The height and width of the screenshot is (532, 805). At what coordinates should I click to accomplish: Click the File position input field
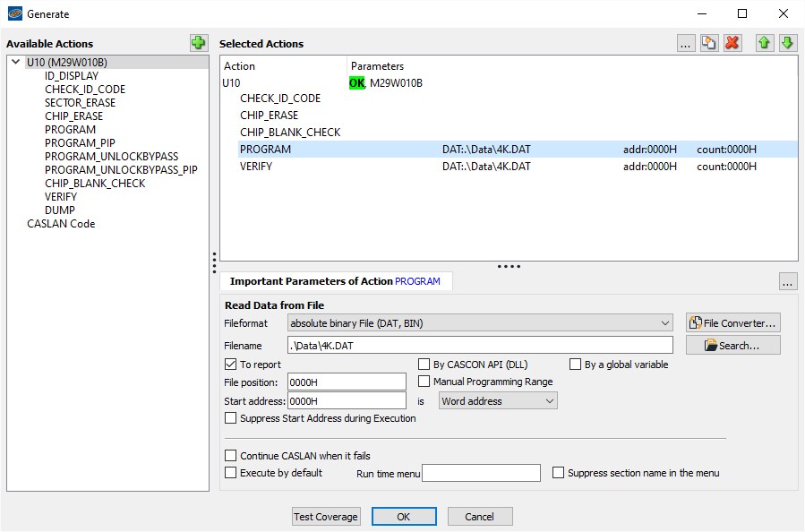pyautogui.click(x=347, y=382)
